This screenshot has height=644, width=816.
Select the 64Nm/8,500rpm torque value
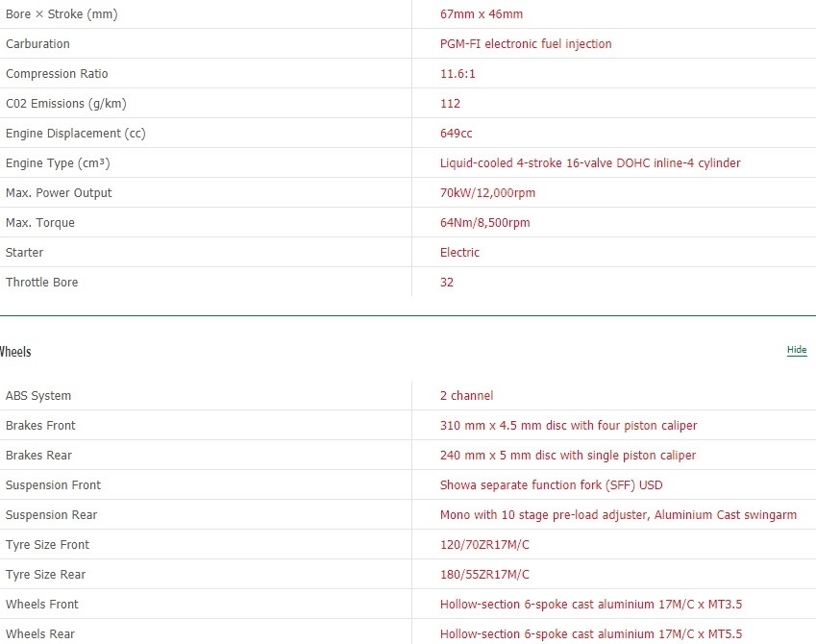tap(484, 223)
